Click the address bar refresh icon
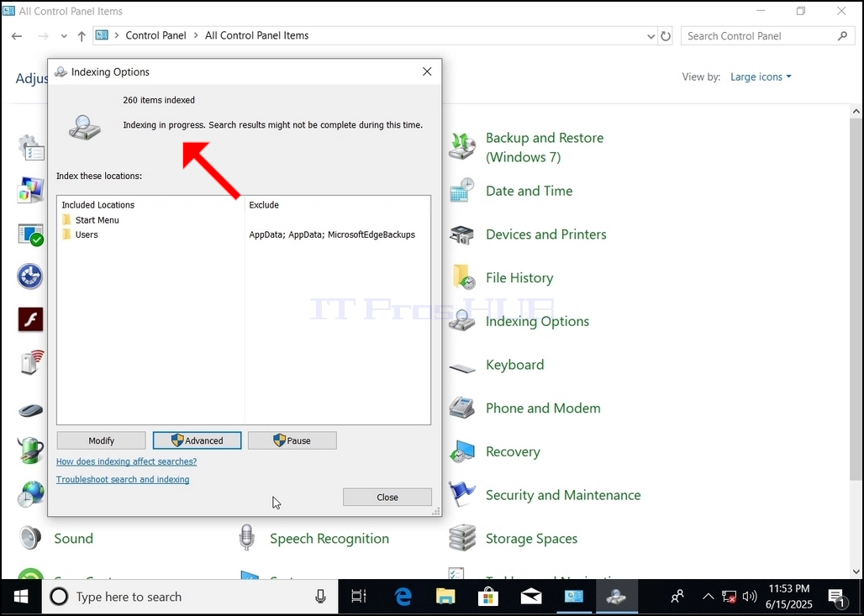Screen dimensions: 864x616 [x=666, y=36]
